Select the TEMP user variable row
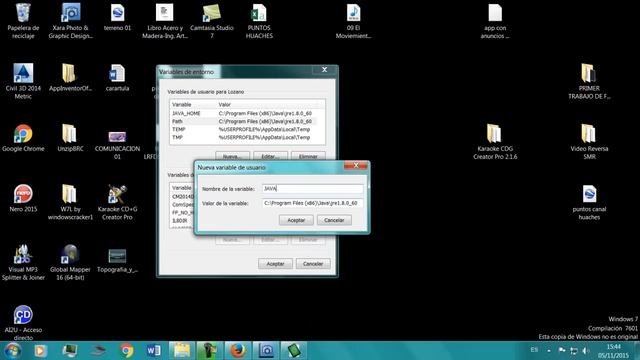Viewport: 640px width, 360px height. [247, 129]
